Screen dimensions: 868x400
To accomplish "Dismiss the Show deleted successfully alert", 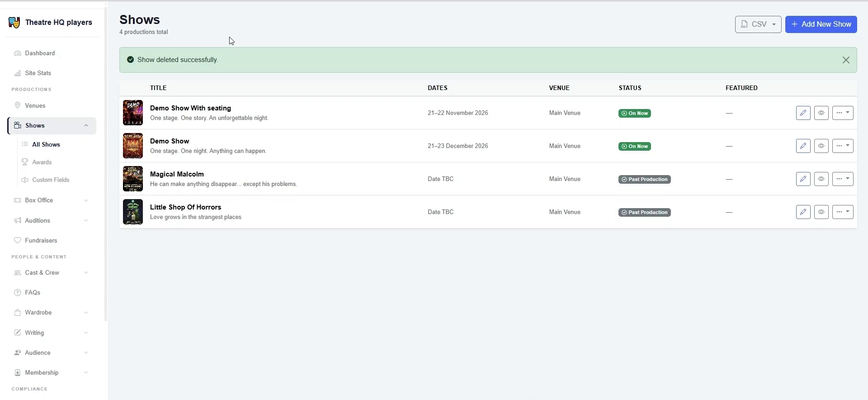I will 846,60.
